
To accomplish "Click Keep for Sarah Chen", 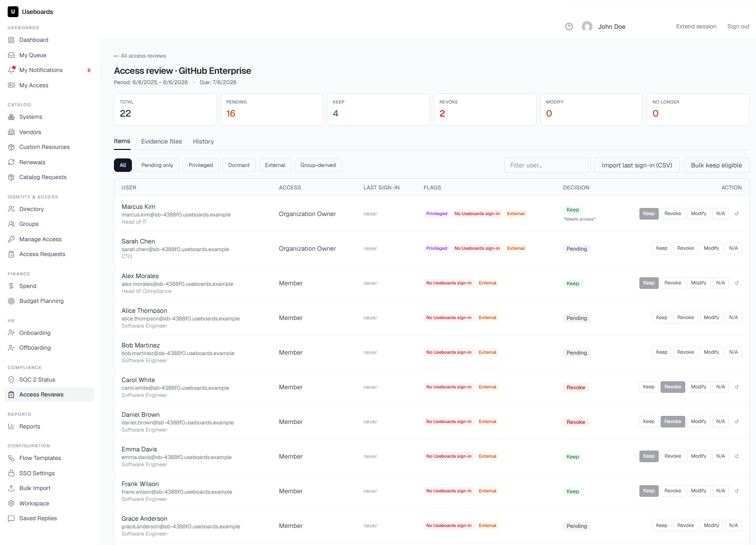I will point(662,248).
